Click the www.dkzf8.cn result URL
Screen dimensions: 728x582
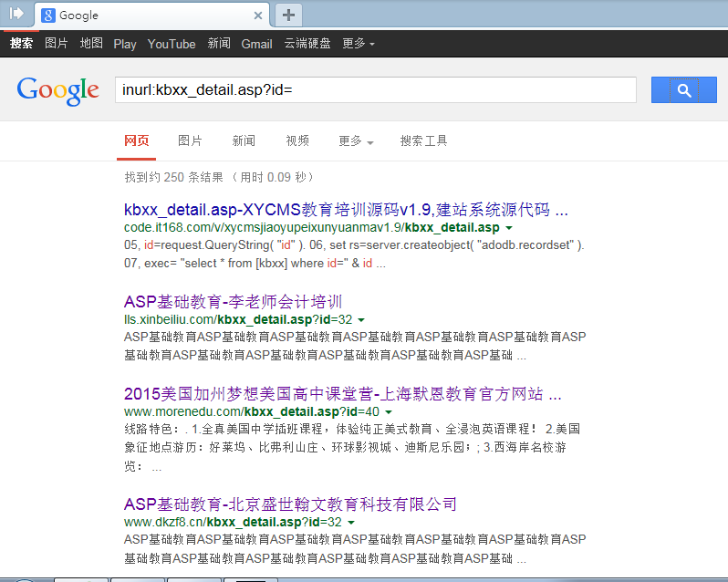click(233, 522)
